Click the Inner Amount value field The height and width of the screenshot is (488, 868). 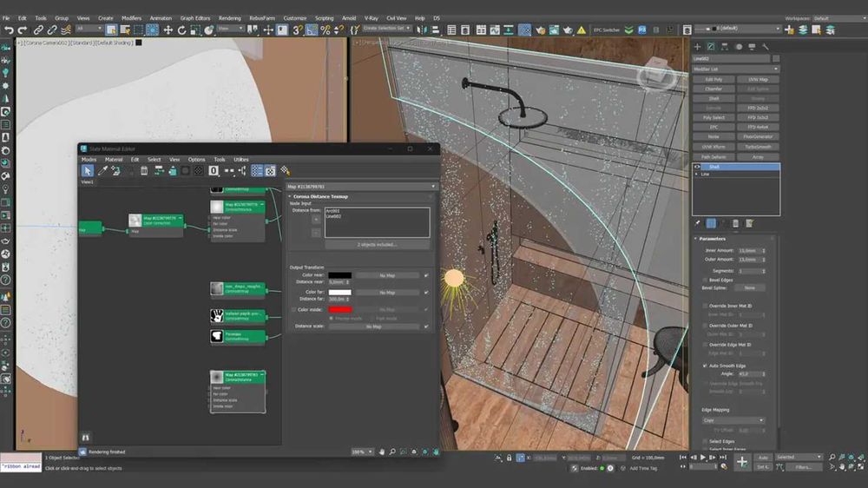coord(749,251)
